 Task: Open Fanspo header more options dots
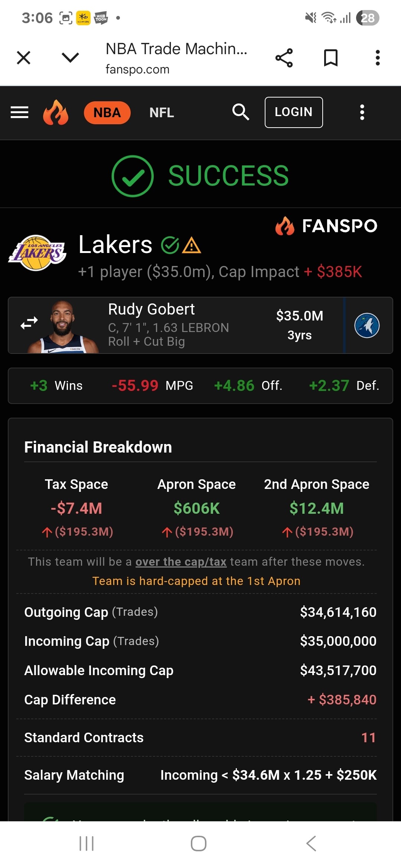362,112
